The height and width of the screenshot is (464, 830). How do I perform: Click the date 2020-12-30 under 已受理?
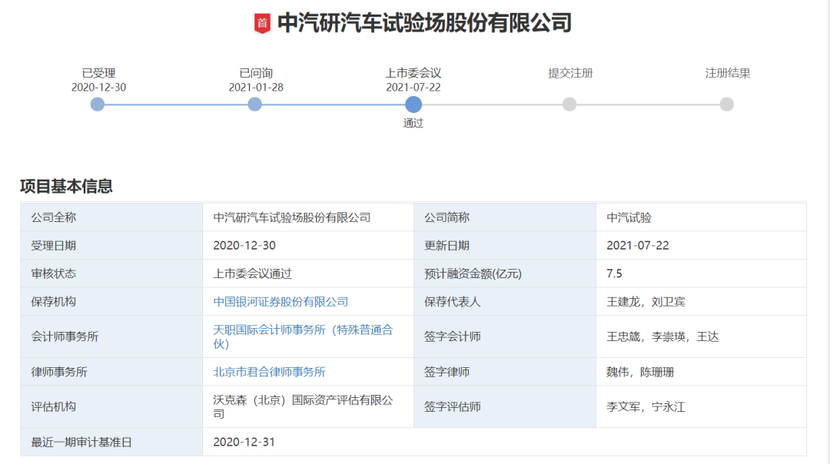pyautogui.click(x=98, y=87)
